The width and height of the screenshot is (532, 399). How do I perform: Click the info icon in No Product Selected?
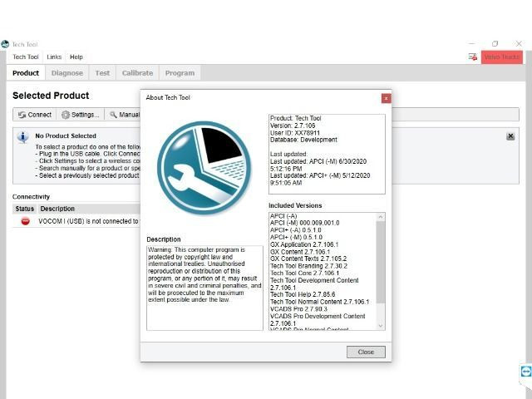point(22,137)
